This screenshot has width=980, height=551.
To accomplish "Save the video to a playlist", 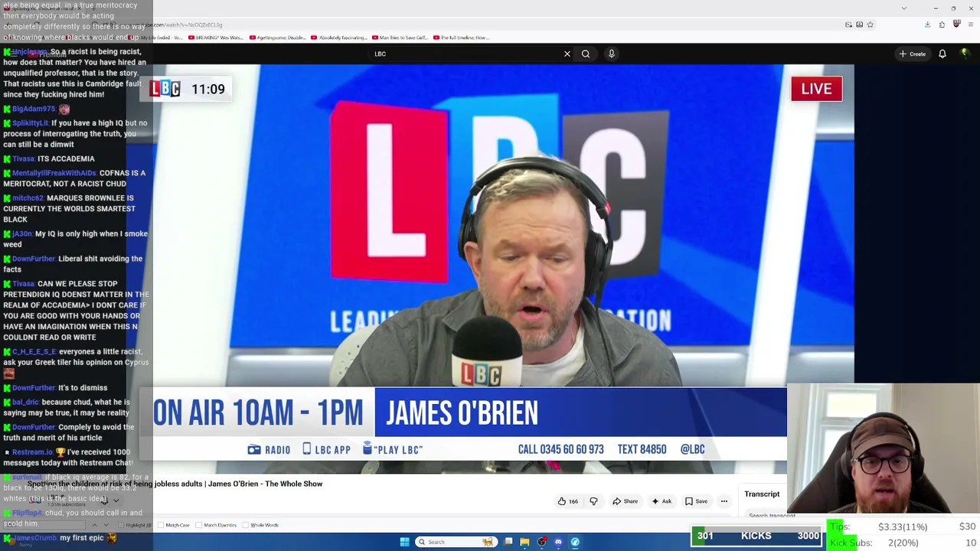I will click(x=696, y=501).
